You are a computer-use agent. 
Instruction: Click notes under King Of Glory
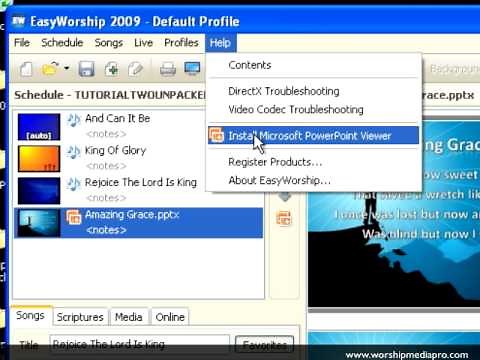pos(106,166)
